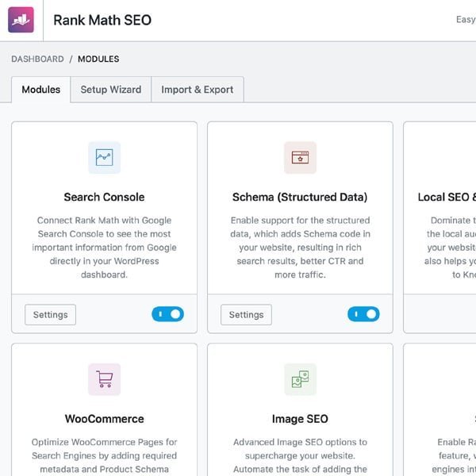Go to Dashboard breadcrumb link
The width and height of the screenshot is (476, 476).
click(37, 59)
